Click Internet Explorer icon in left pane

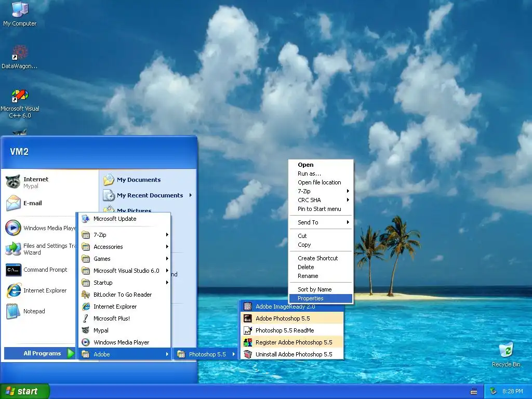tap(13, 290)
